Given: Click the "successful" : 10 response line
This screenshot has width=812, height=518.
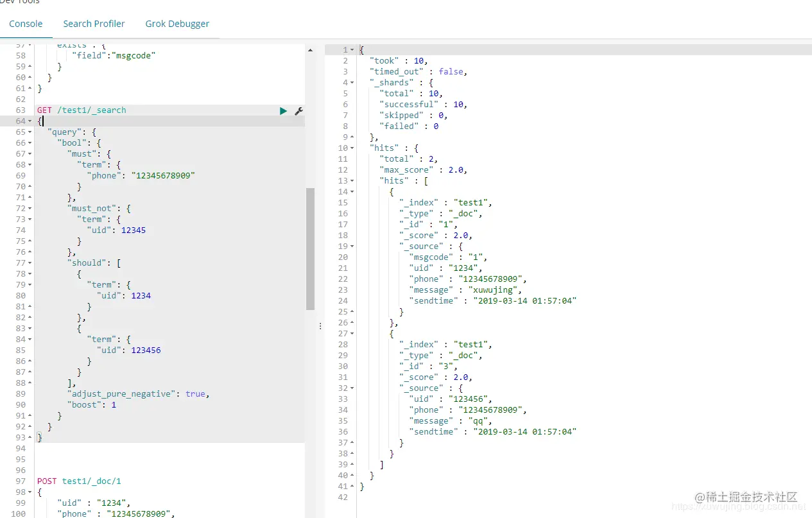Looking at the screenshot, I should click(423, 105).
